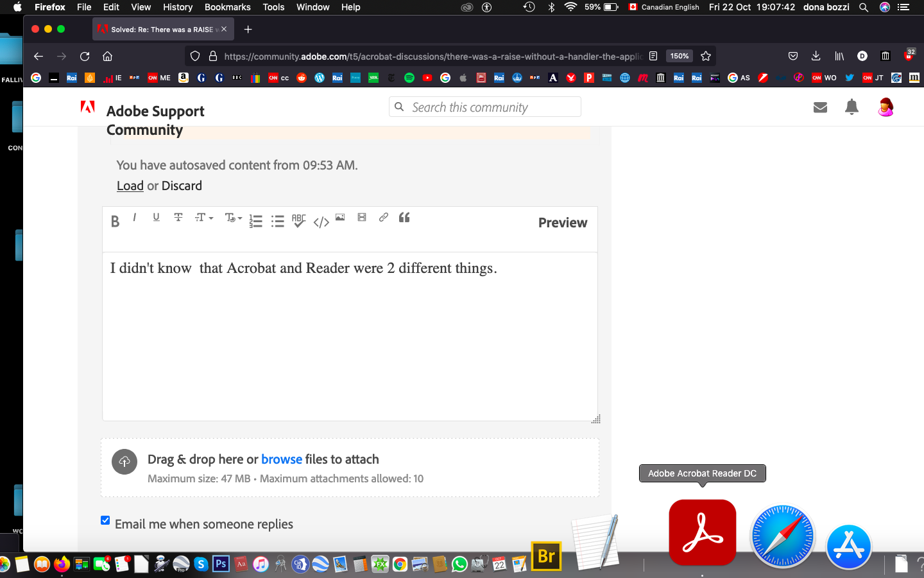
Task: Switch the Canadian English input source
Action: point(664,7)
